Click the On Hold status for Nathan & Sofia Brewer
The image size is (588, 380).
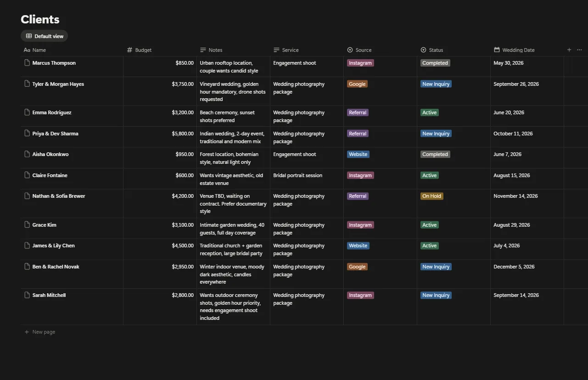pos(432,196)
